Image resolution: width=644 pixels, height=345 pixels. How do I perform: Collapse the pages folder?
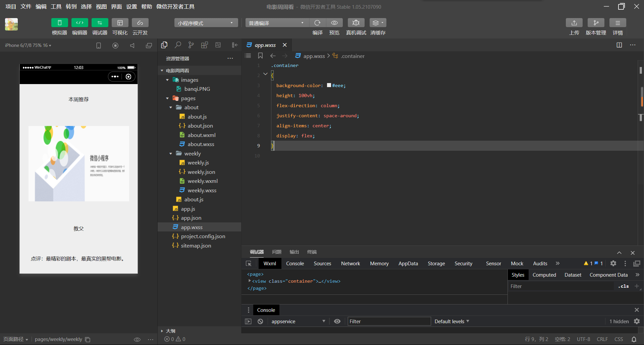pos(167,98)
